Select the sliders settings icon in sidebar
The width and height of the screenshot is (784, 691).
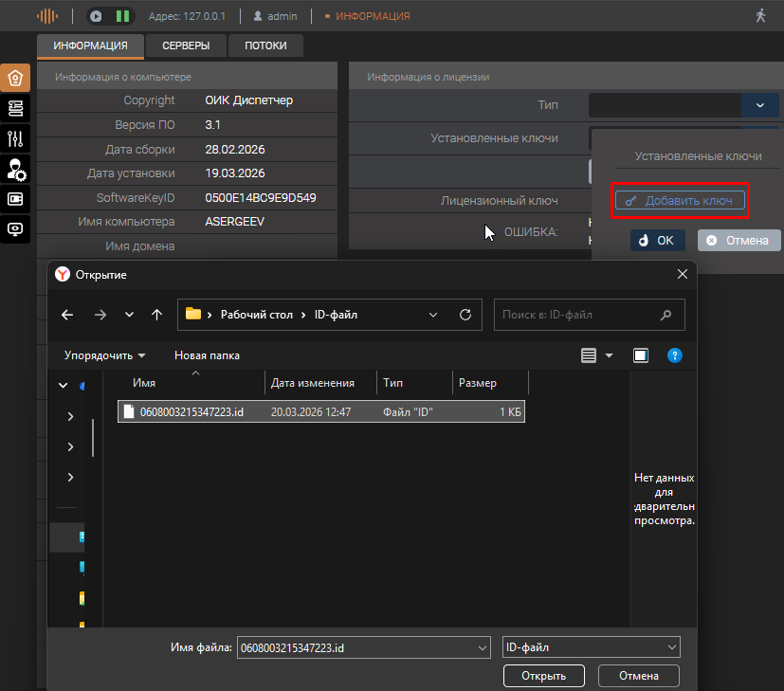(15, 139)
